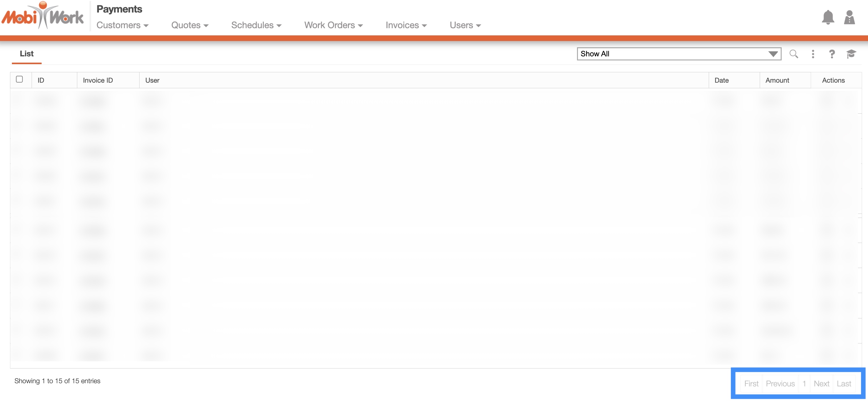
Task: Click the notifications bell icon
Action: coord(828,17)
